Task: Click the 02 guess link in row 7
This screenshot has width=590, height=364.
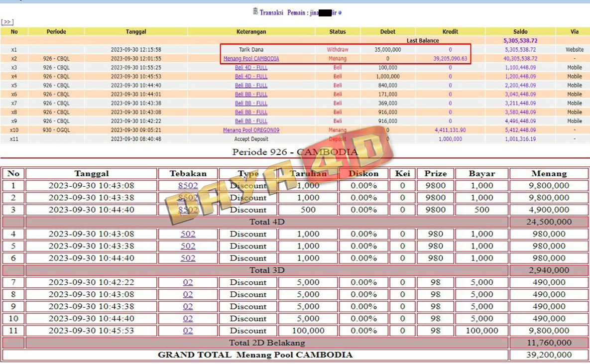Action: (188, 282)
